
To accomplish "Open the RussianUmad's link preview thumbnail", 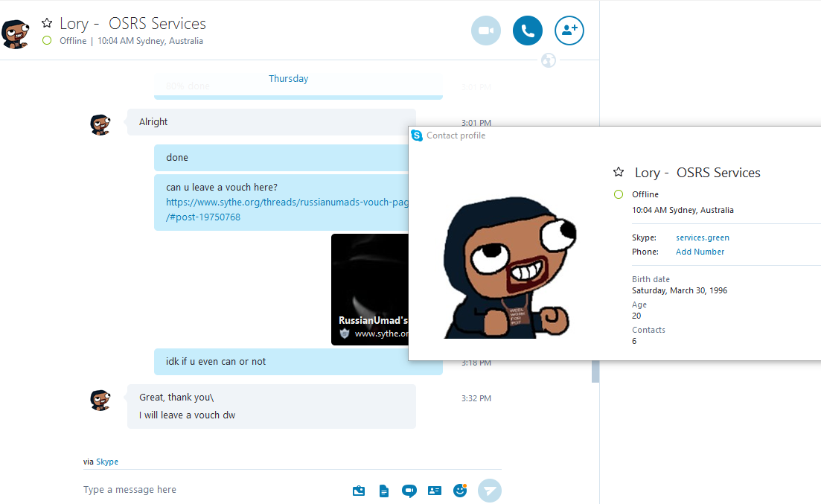I will (370, 289).
